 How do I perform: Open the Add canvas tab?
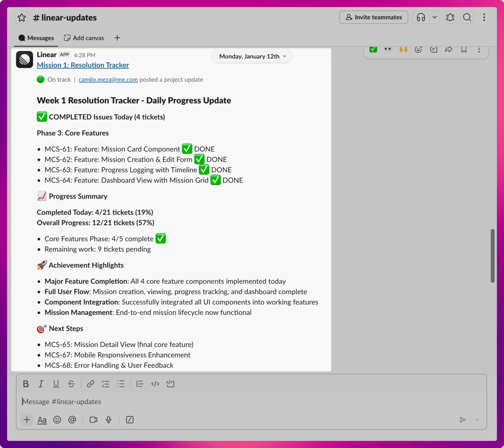pyautogui.click(x=84, y=38)
